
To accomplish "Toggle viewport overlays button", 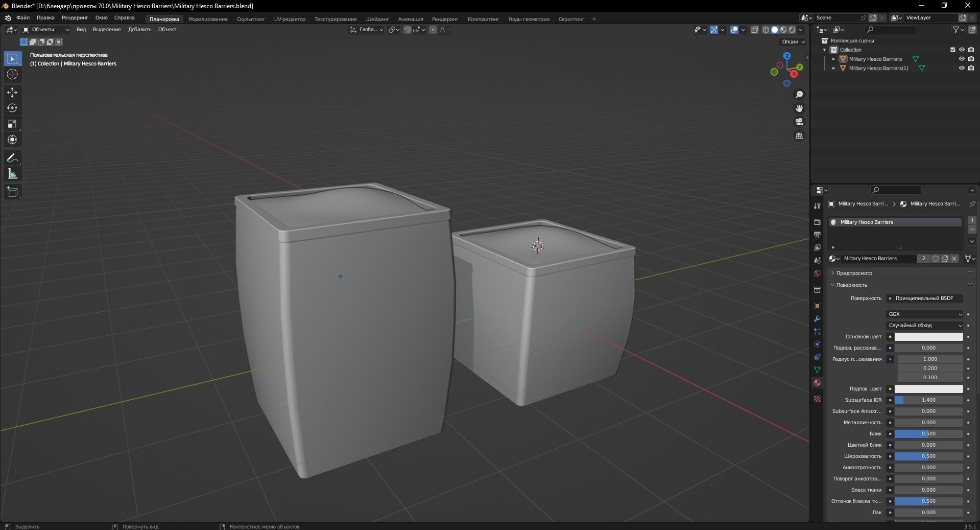I will 734,30.
